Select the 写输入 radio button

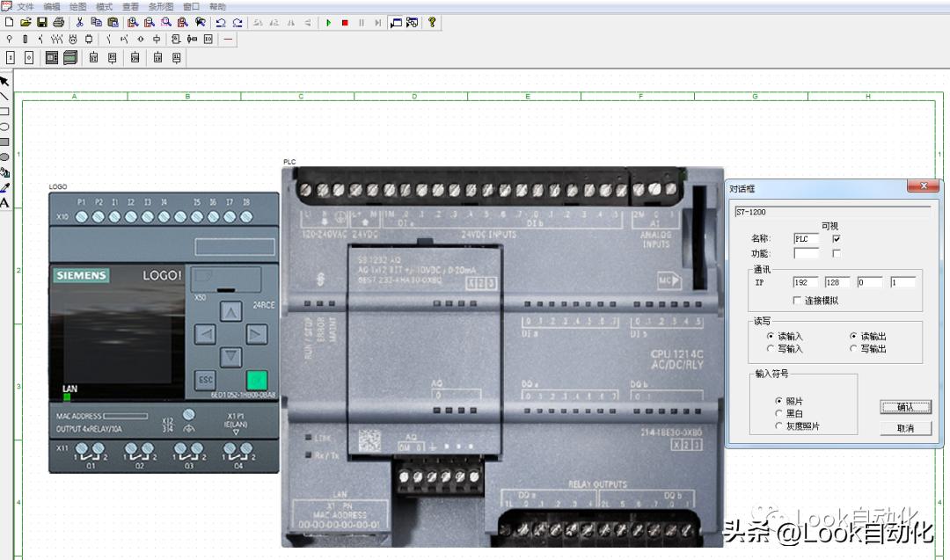pos(770,346)
